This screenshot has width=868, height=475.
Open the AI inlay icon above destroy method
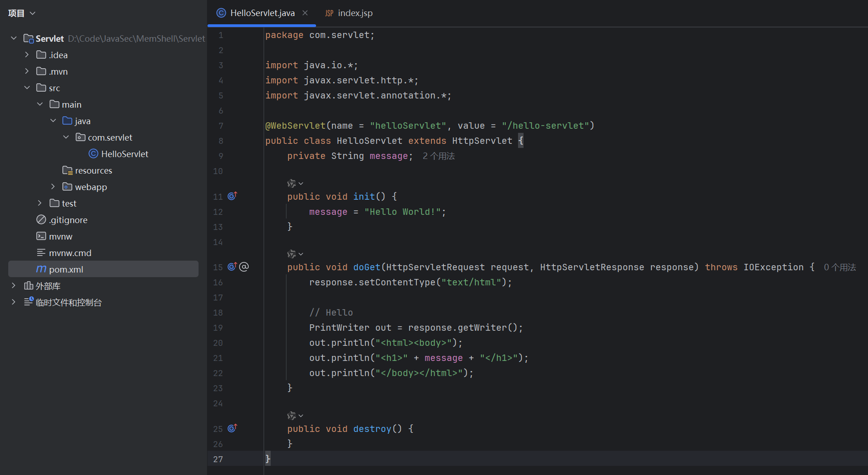[292, 416]
